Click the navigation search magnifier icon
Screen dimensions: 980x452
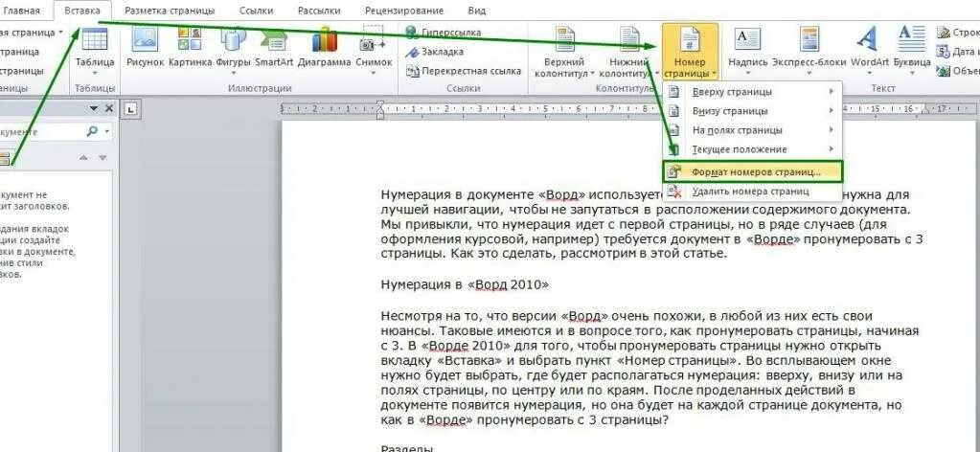[92, 131]
